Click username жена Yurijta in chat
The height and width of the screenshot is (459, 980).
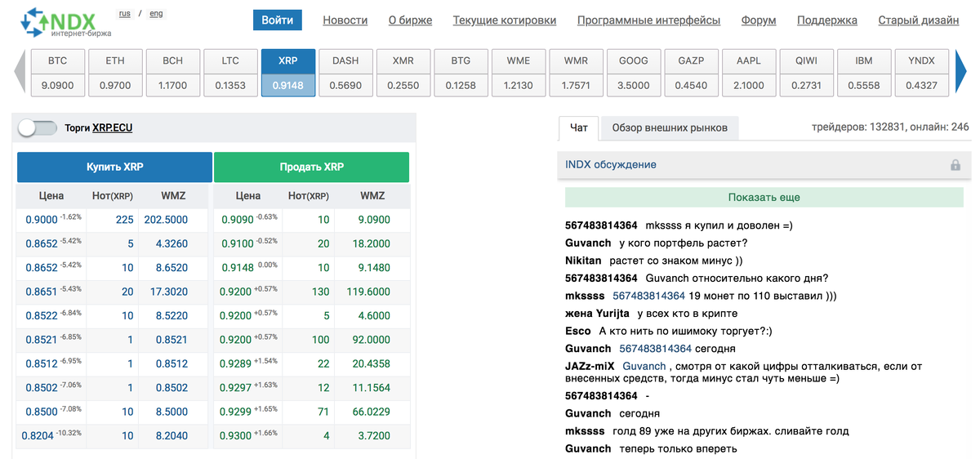[597, 314]
